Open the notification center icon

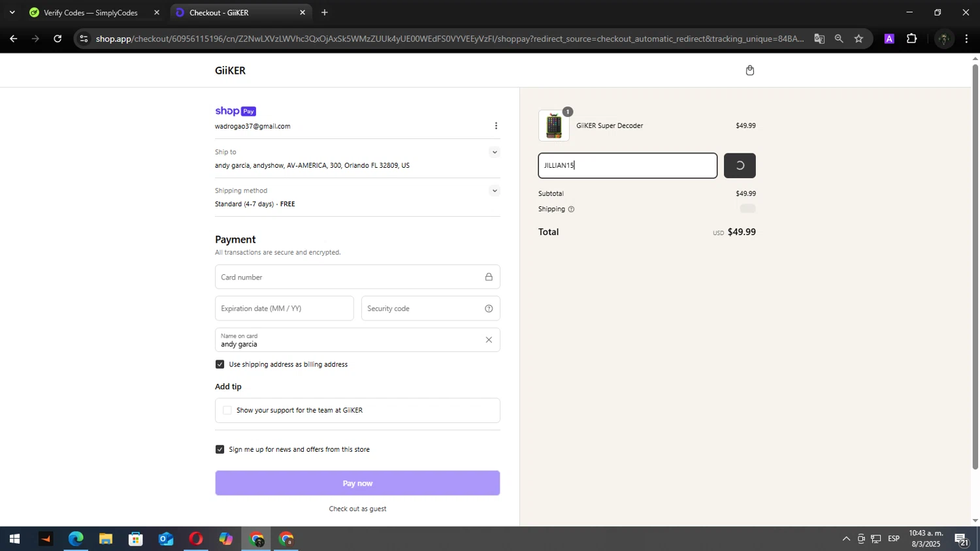(x=962, y=539)
